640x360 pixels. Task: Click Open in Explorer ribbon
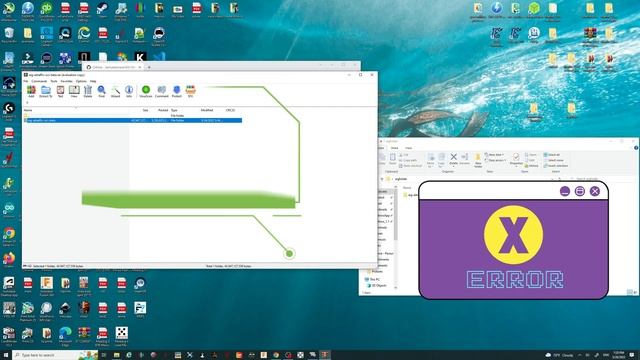[x=531, y=155]
